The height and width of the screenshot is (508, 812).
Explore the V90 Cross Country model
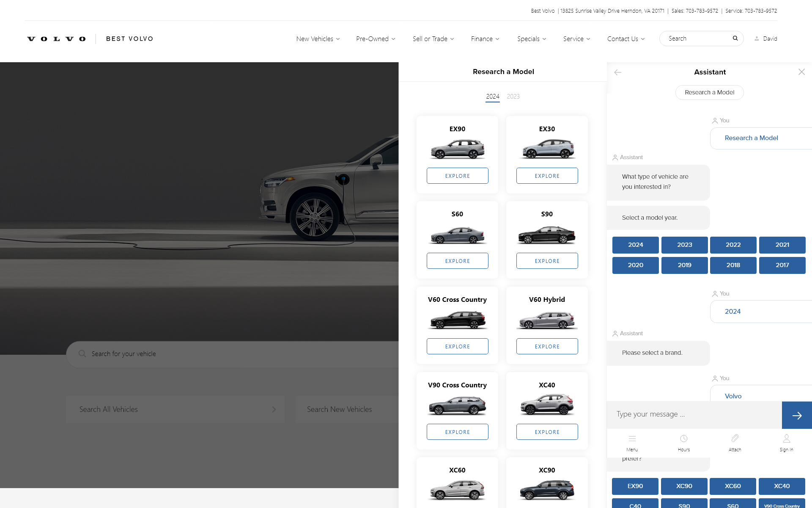click(458, 432)
